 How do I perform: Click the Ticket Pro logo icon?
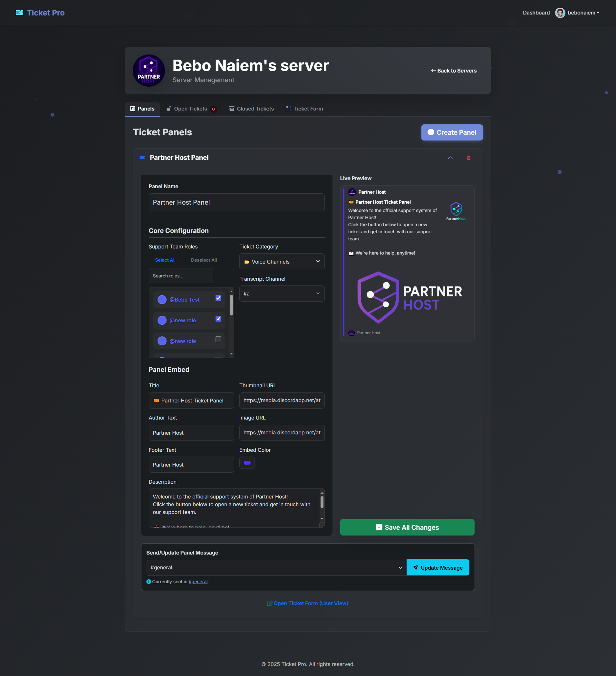tap(19, 13)
